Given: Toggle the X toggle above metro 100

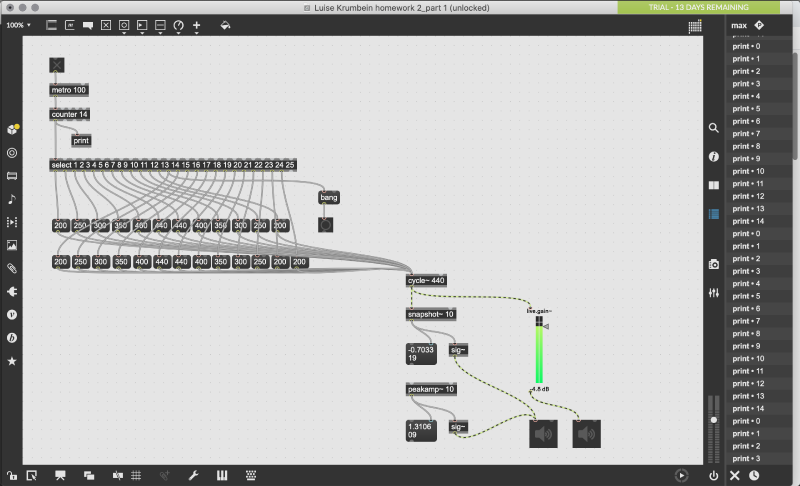Looking at the screenshot, I should click(57, 65).
